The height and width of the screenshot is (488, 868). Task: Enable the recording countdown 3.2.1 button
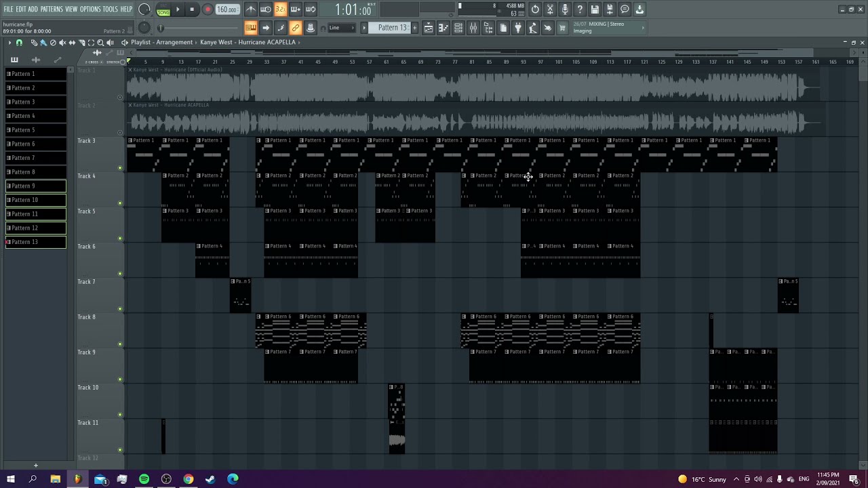click(x=281, y=9)
